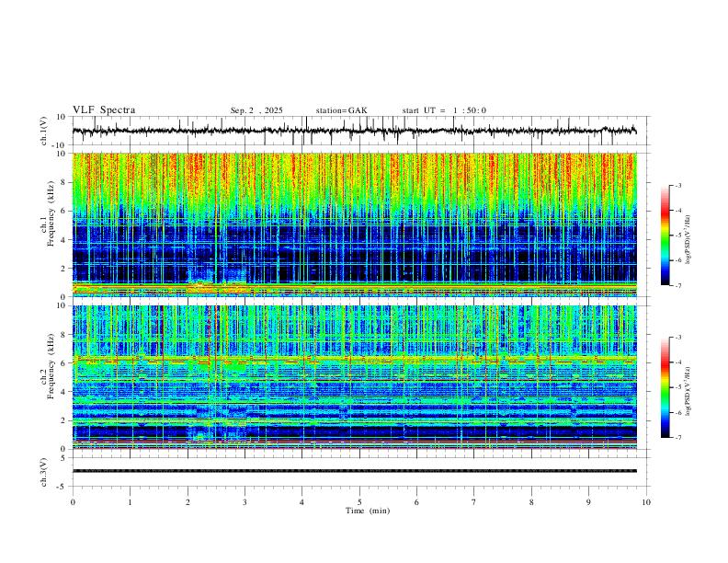Viewport: 728px width, 563px height.
Task: Click the ch.3(V) axis label
Action: coord(44,473)
